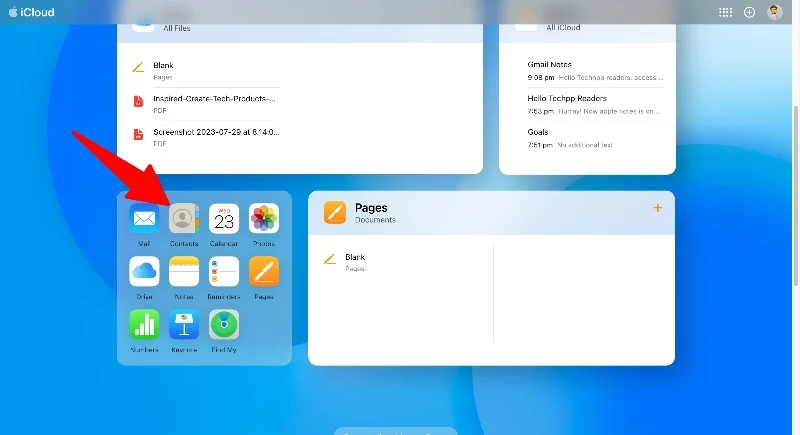Screen dimensions: 800x435
Task: Open the Notes app icon
Action: click(x=184, y=271)
